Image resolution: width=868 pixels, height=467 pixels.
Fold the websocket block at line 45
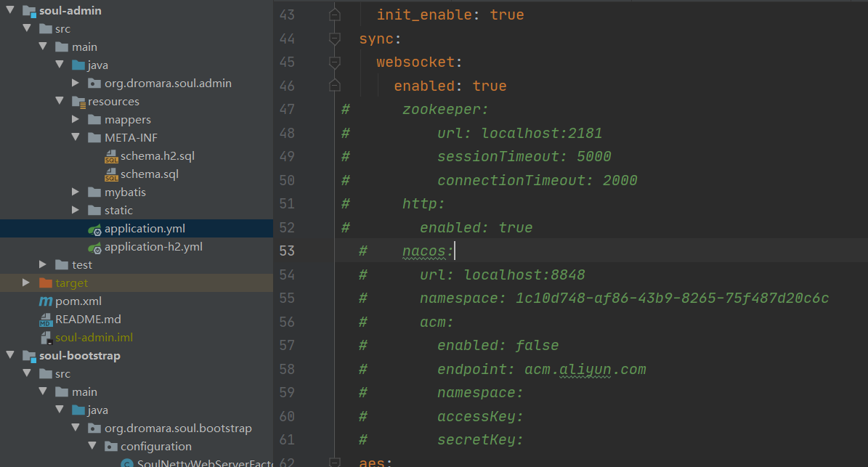(334, 62)
